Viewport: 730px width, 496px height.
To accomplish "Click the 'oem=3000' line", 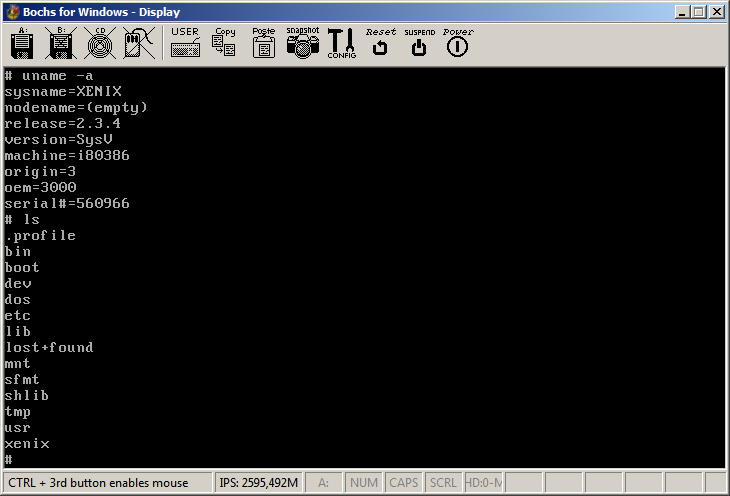I will (x=41, y=188).
